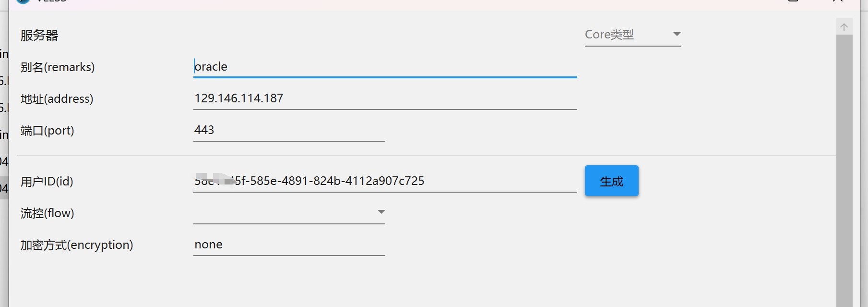
Task: Click the address field showing 129.146.114.187
Action: pos(385,98)
